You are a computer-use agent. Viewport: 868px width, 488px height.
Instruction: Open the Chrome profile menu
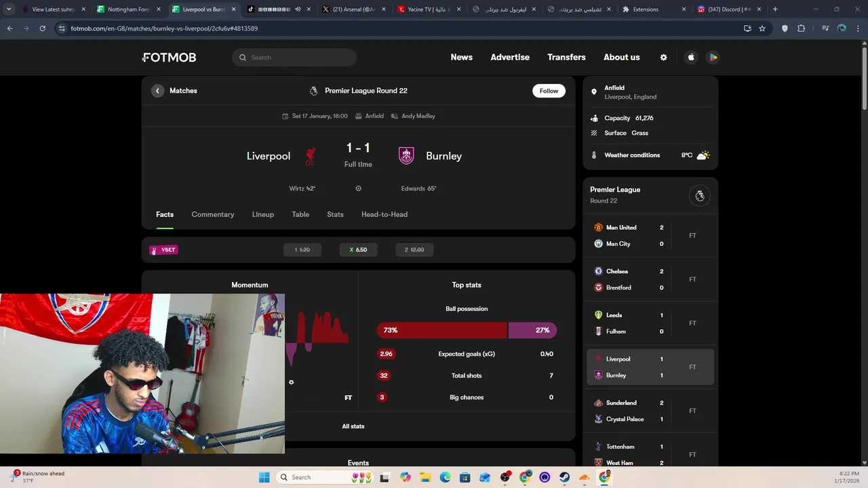(x=842, y=28)
